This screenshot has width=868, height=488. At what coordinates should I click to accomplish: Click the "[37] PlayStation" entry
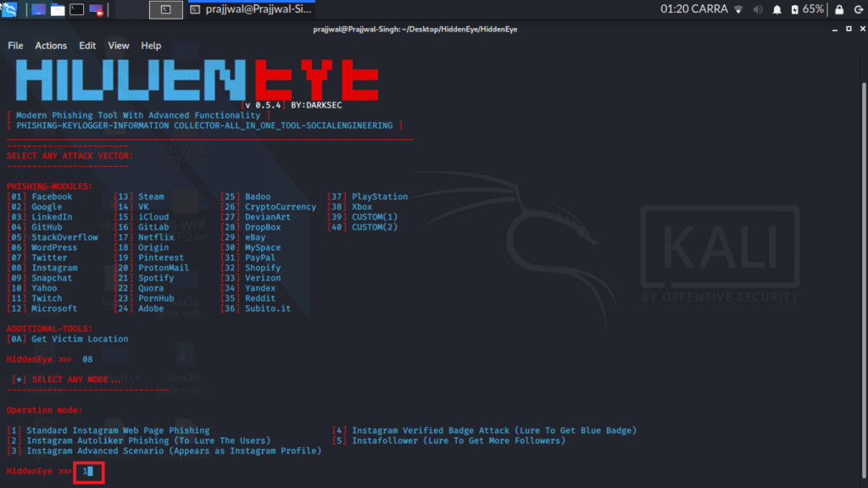point(368,197)
